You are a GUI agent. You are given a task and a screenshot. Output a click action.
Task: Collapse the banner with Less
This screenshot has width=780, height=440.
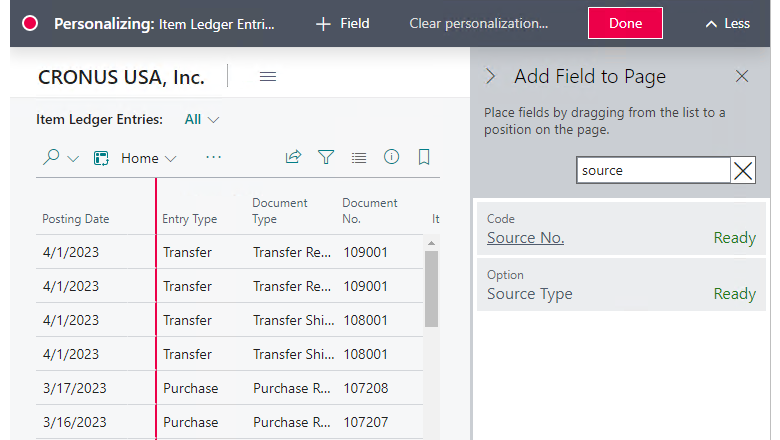(x=727, y=23)
